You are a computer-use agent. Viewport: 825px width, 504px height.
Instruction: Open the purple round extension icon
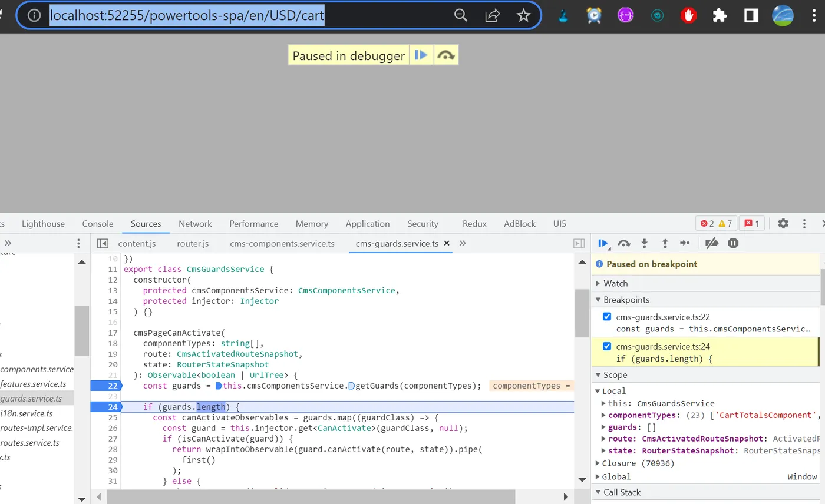point(625,15)
